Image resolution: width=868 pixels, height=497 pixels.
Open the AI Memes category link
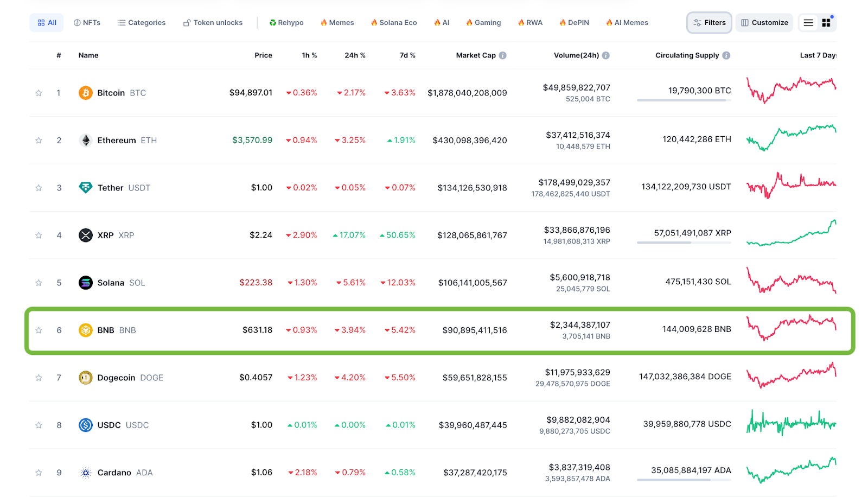(x=627, y=23)
